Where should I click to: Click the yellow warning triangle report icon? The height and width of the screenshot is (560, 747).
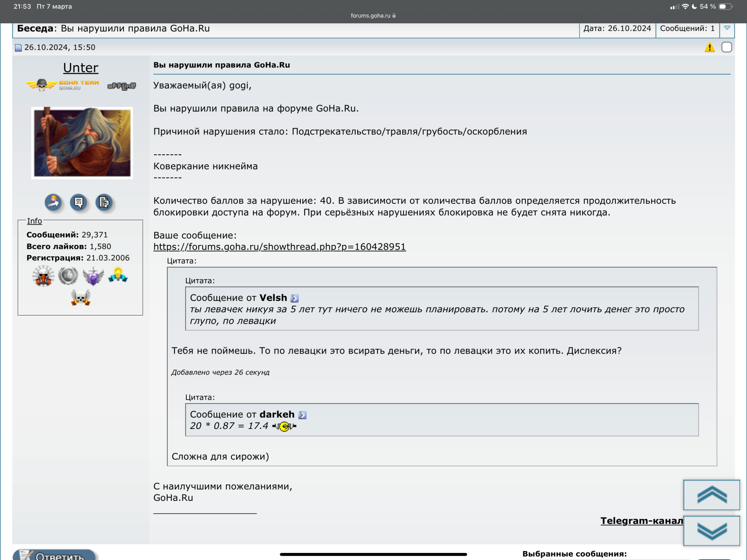coord(709,47)
